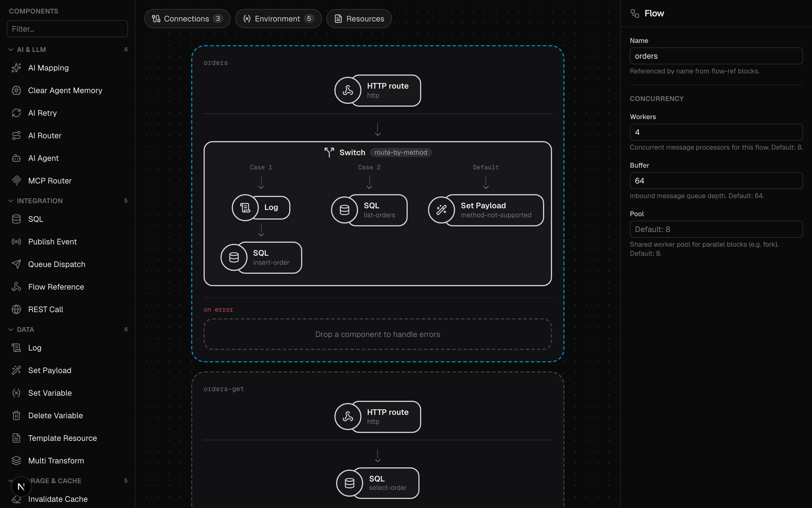The image size is (812, 508).
Task: Select the Queue Dispatch paper-plane icon
Action: click(16, 264)
